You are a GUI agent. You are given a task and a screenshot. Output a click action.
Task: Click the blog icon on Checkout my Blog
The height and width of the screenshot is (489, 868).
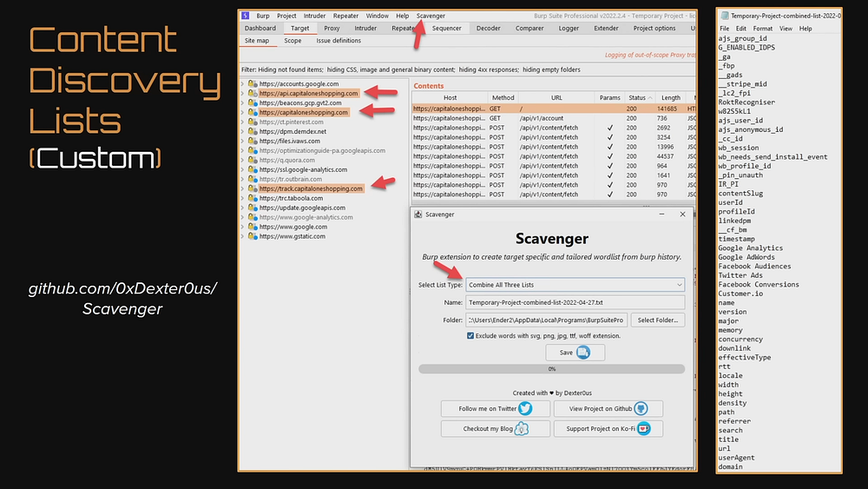[x=522, y=429]
